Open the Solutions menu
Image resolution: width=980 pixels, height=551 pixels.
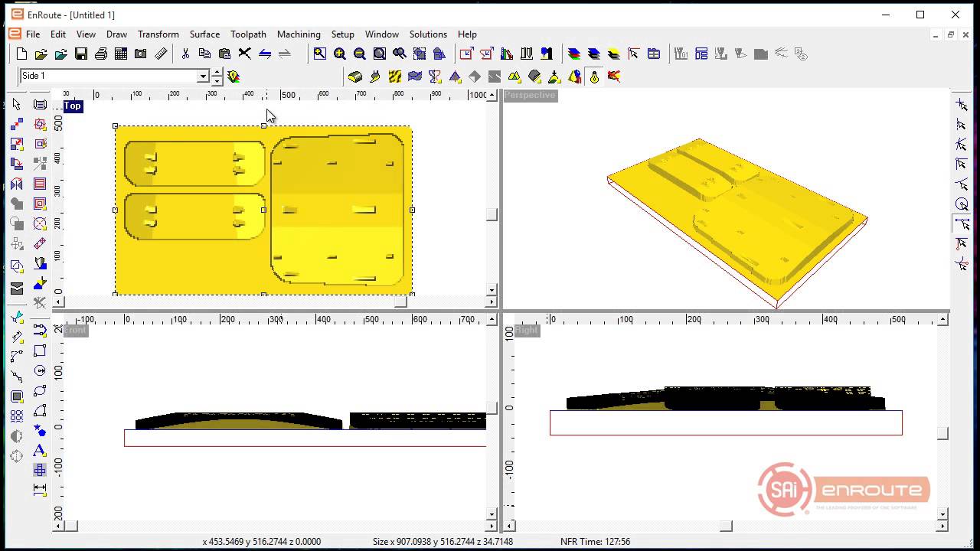[x=428, y=34]
